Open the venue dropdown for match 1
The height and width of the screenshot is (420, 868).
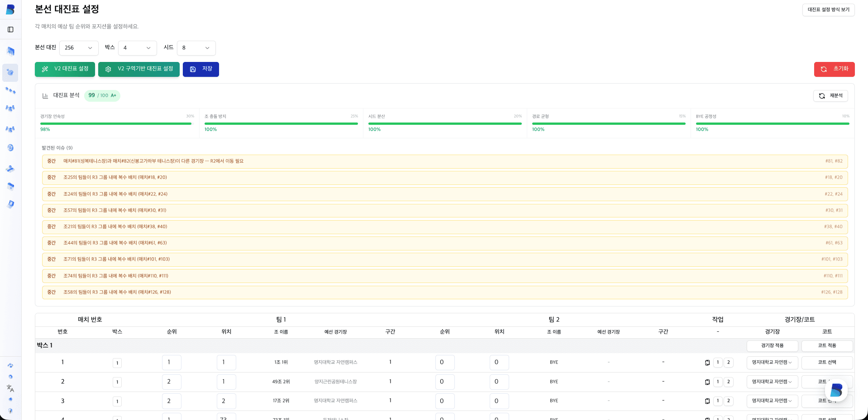click(x=772, y=363)
